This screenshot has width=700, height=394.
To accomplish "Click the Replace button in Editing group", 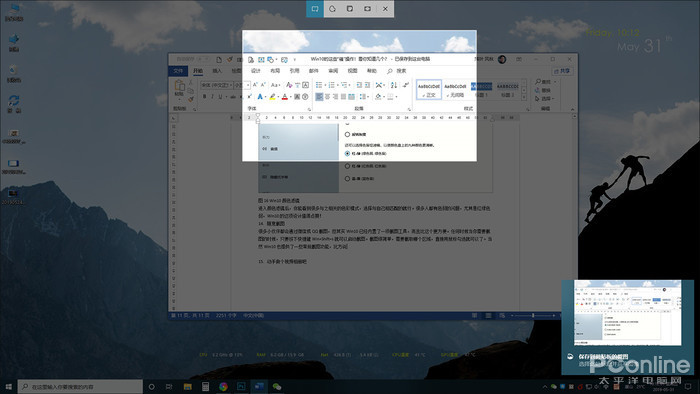I will coord(543,90).
